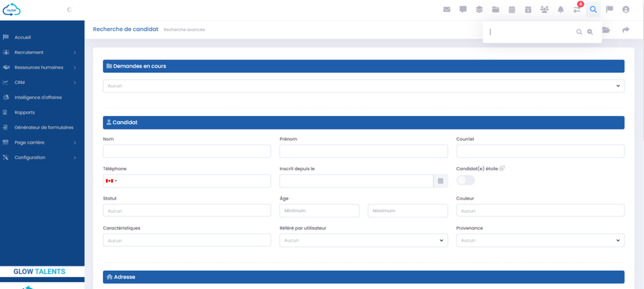Screen dimensions: 644x289
Task: Click the open folder icon beside the share arrow
Action: [x=606, y=30]
